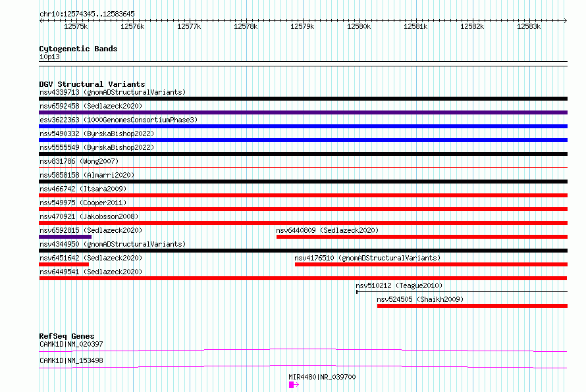Screen dimensions: 586x392
Task: Click the nsv4344950 gnomAD variant label
Action: 113,244
